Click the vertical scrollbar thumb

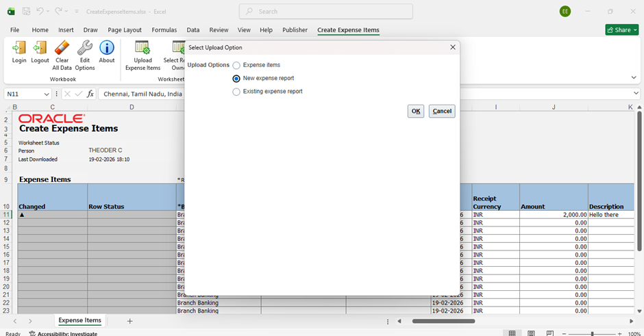639,181
